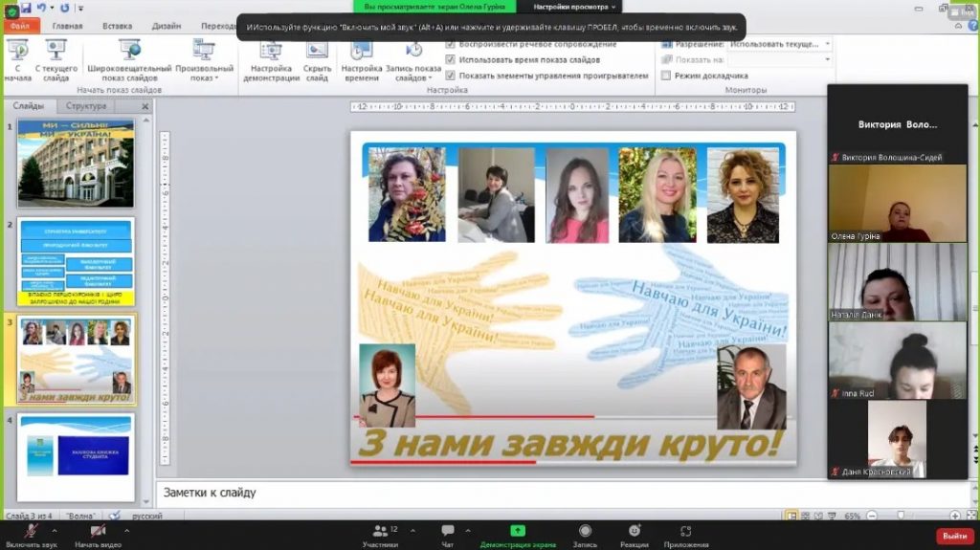
Task: Switch to the Структура pane tab
Action: [x=86, y=106]
